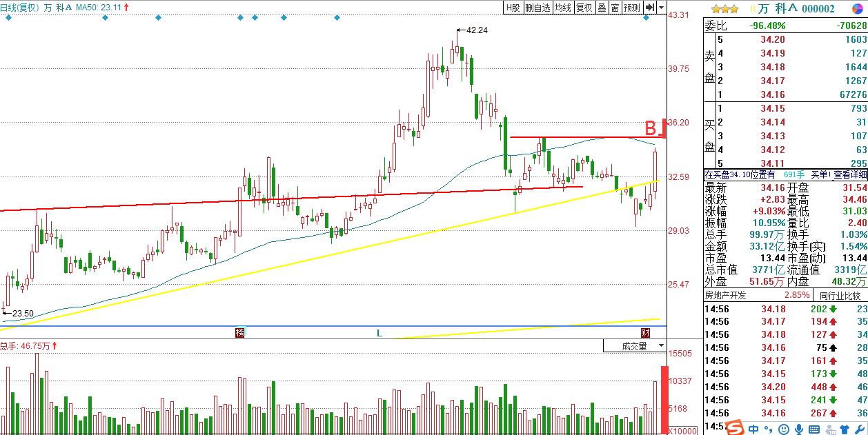Click the 外盘 51.65万 value

click(767, 282)
